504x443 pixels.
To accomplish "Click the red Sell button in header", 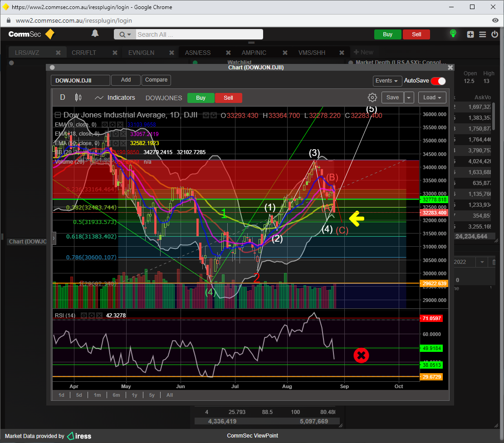I will tap(416, 34).
